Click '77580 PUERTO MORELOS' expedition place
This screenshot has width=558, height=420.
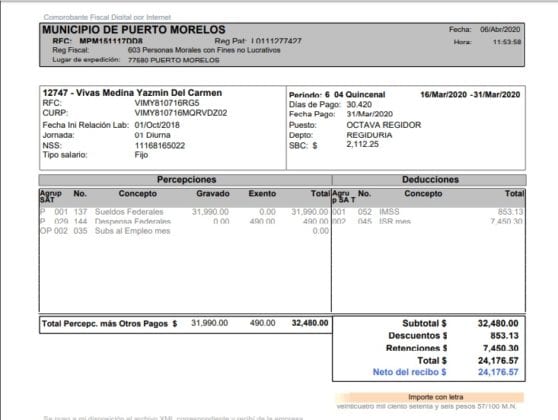pyautogui.click(x=173, y=60)
